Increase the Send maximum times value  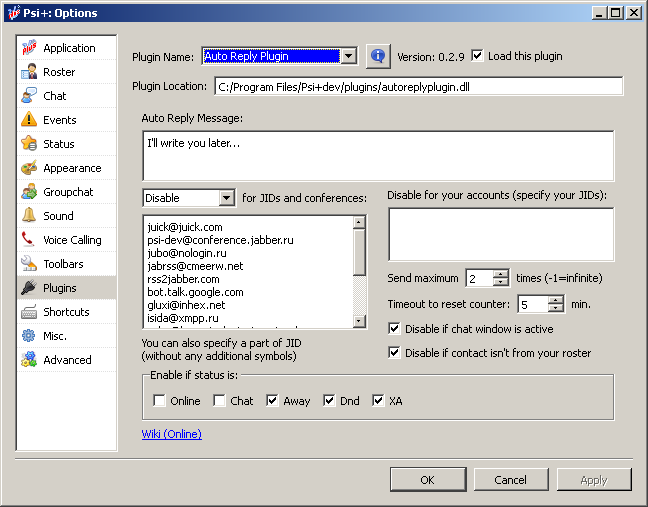(x=502, y=274)
